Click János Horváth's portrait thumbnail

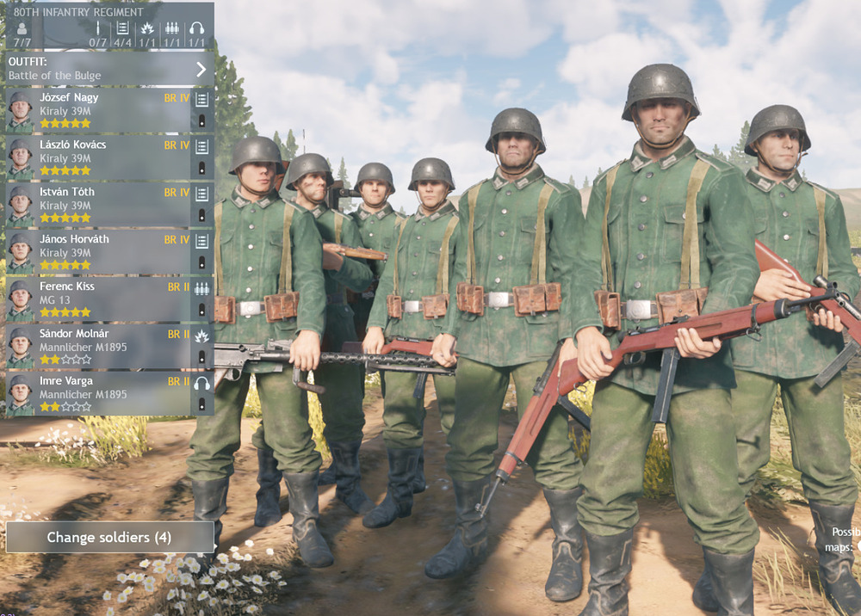21,254
